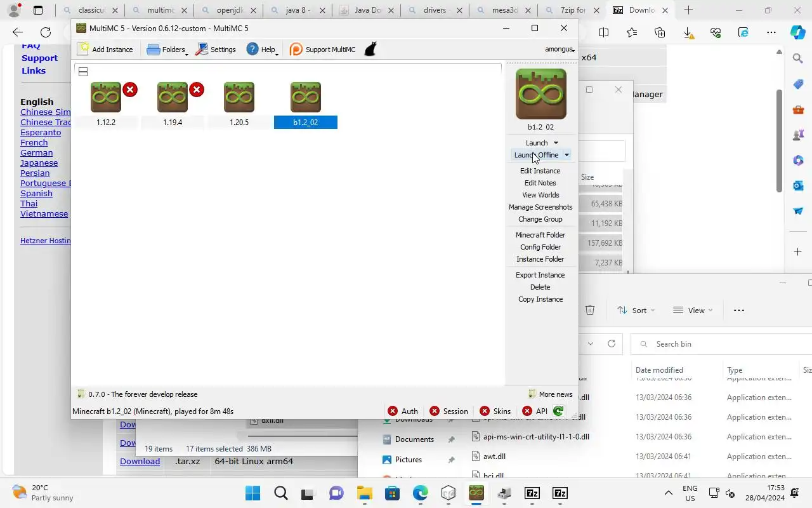Click the large b1.2_02 instance icon
812x508 pixels.
click(540, 94)
